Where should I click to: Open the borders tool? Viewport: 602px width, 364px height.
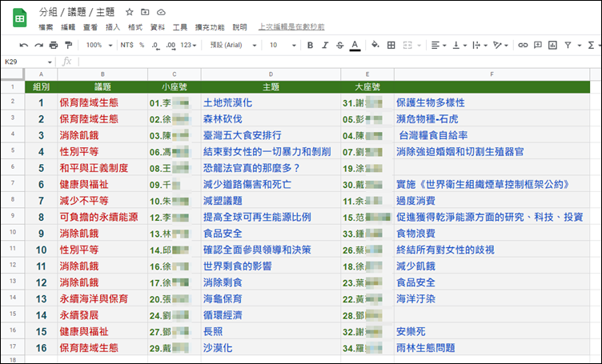pos(391,46)
